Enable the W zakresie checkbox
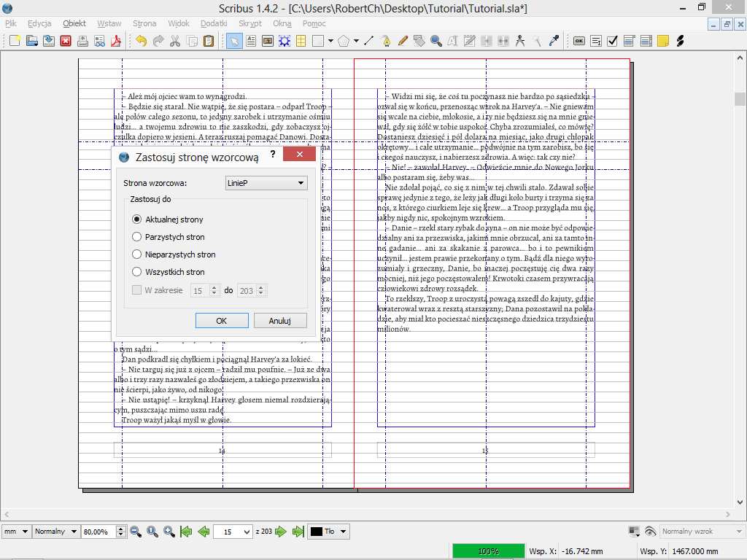The width and height of the screenshot is (747, 560). pos(136,290)
